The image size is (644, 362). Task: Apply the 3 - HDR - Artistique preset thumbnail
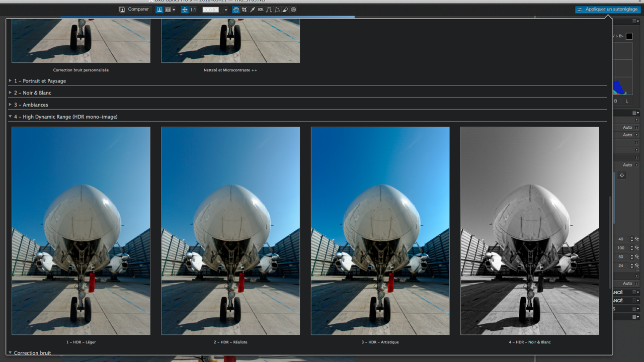pos(380,231)
